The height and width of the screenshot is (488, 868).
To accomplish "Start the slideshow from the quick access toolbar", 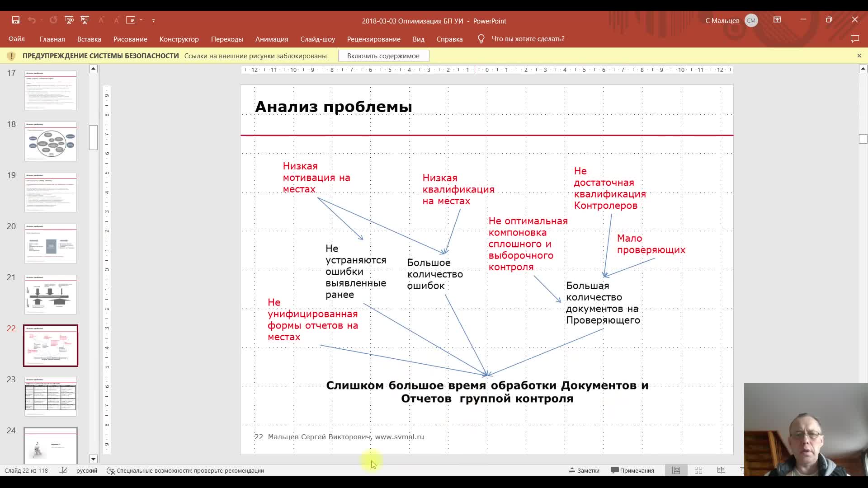I will point(69,20).
